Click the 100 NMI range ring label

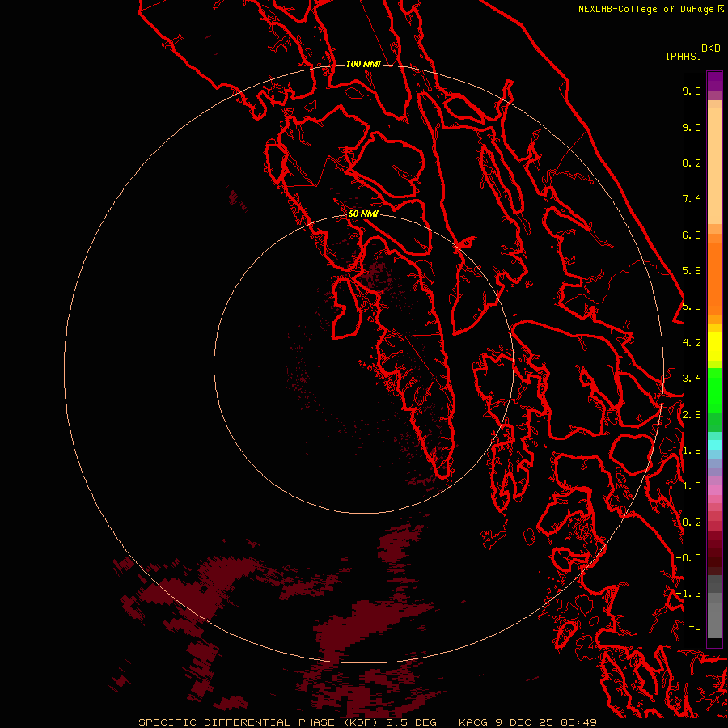pos(363,64)
